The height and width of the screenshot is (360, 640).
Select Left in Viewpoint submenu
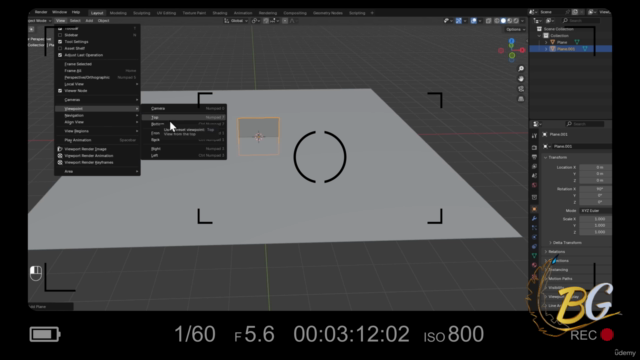point(184,156)
